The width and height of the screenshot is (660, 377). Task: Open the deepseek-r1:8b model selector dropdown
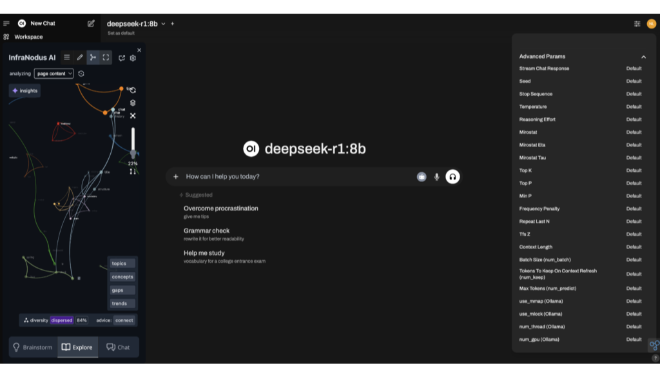pos(136,24)
